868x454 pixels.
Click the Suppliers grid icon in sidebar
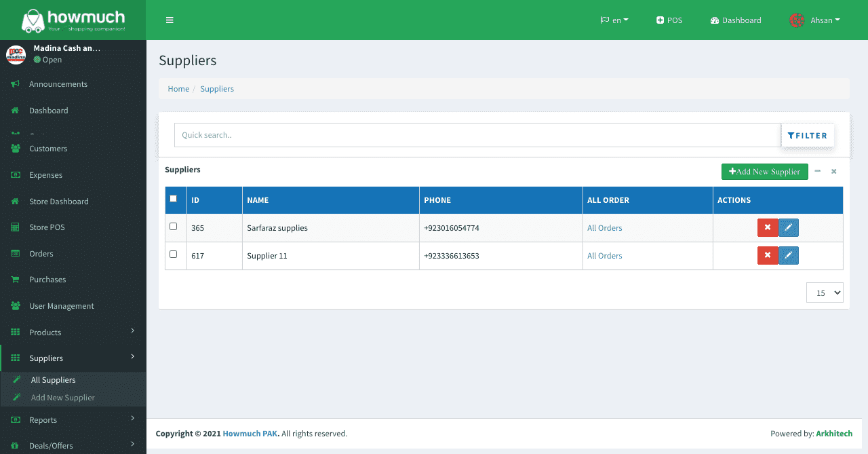coord(15,358)
